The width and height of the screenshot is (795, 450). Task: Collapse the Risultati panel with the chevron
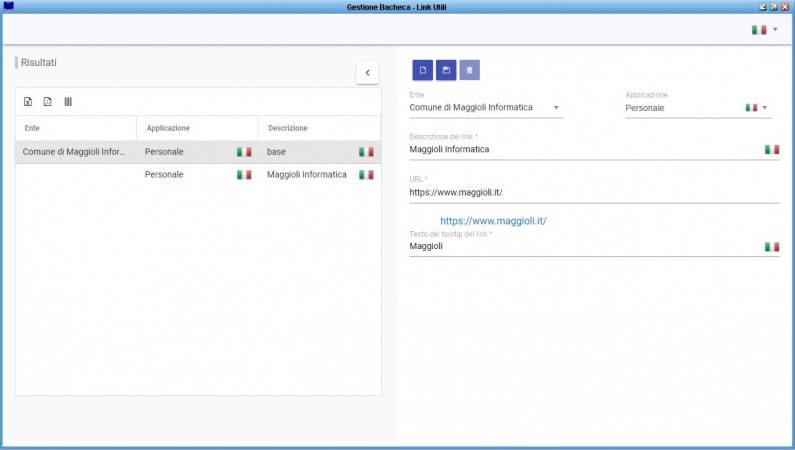tap(368, 72)
